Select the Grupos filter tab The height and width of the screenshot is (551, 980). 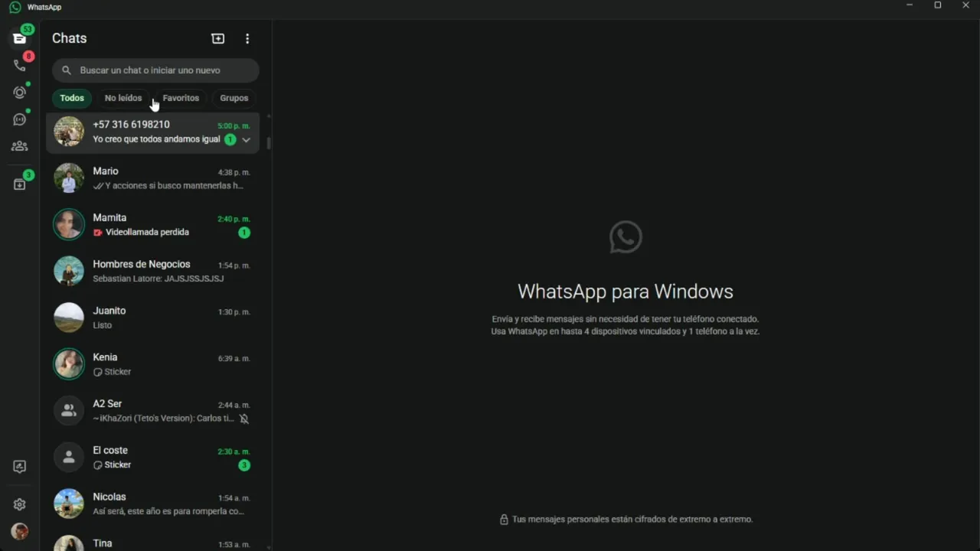coord(234,98)
